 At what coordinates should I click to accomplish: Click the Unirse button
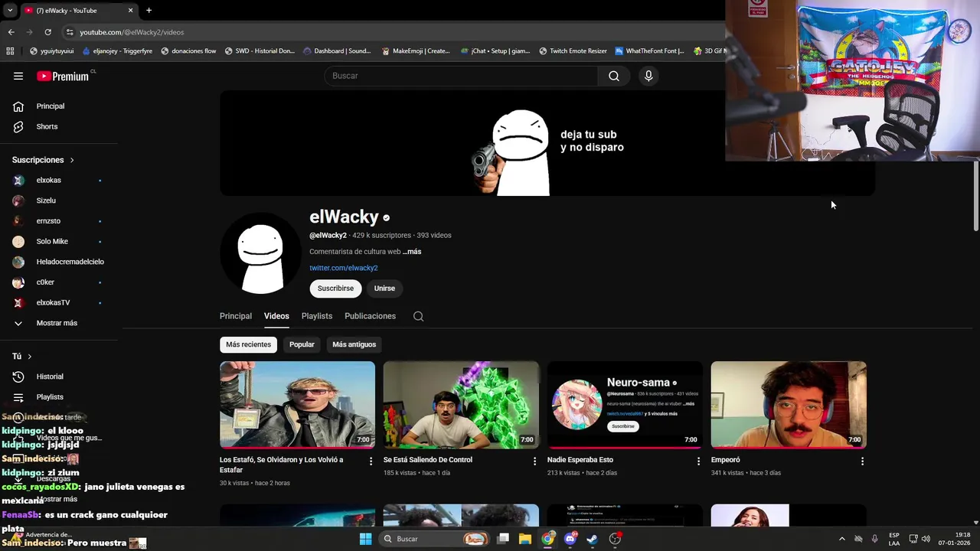(384, 289)
